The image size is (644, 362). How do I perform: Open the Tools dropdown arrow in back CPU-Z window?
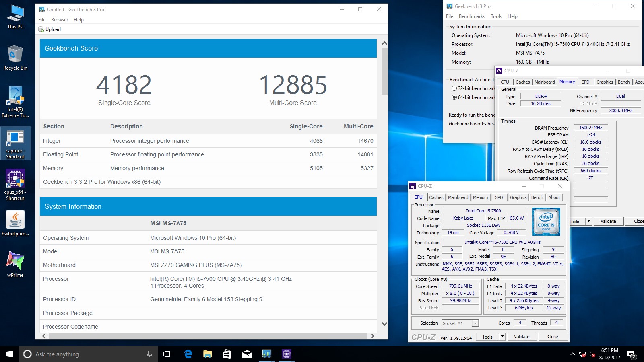pyautogui.click(x=588, y=221)
